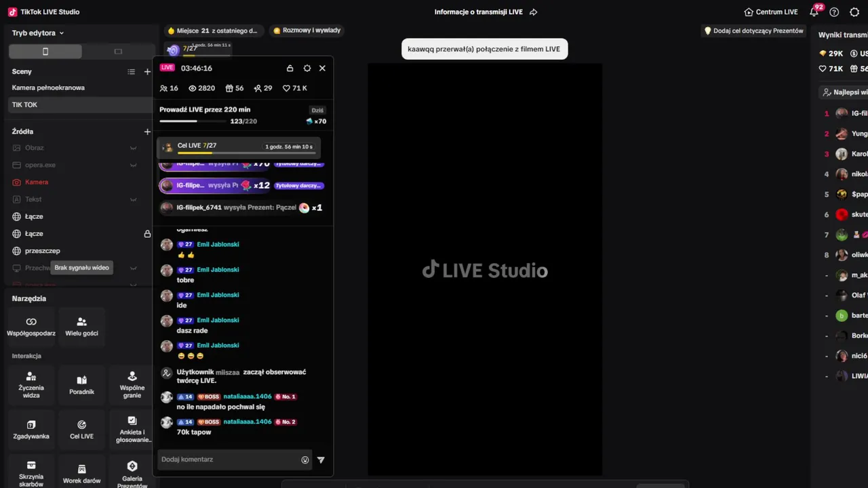Click the 03:46:16 live timer

coord(197,68)
